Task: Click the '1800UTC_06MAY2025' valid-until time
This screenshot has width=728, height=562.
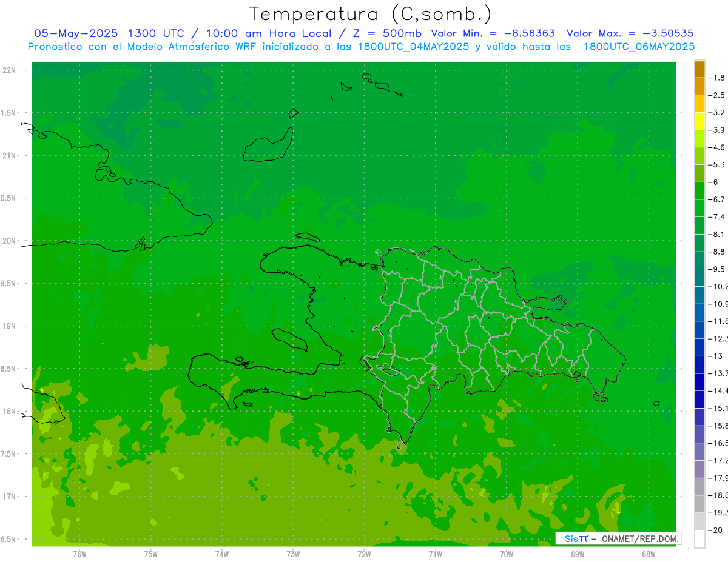Action: [639, 46]
